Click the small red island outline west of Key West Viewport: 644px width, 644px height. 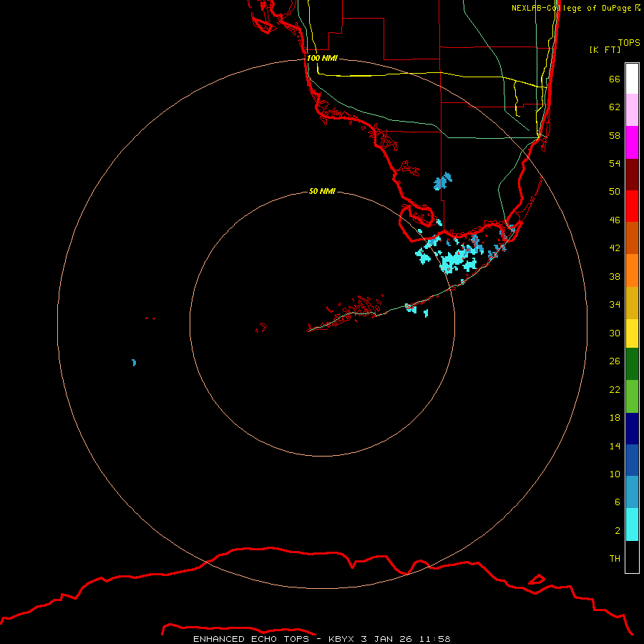click(x=261, y=327)
